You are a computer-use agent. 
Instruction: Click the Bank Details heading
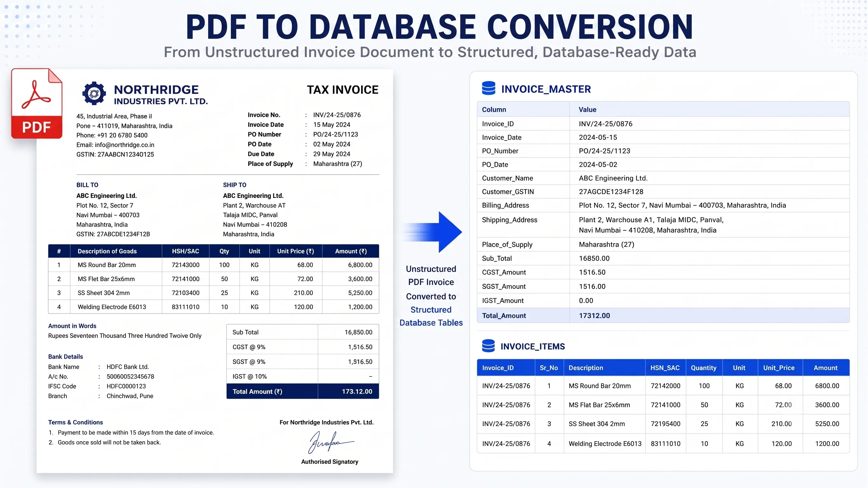tap(65, 357)
